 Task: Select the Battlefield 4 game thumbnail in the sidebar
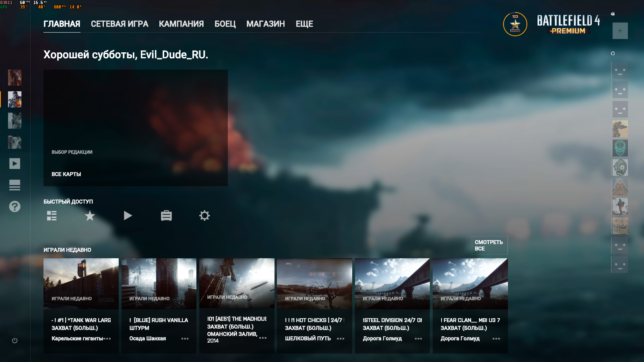pos(15,99)
